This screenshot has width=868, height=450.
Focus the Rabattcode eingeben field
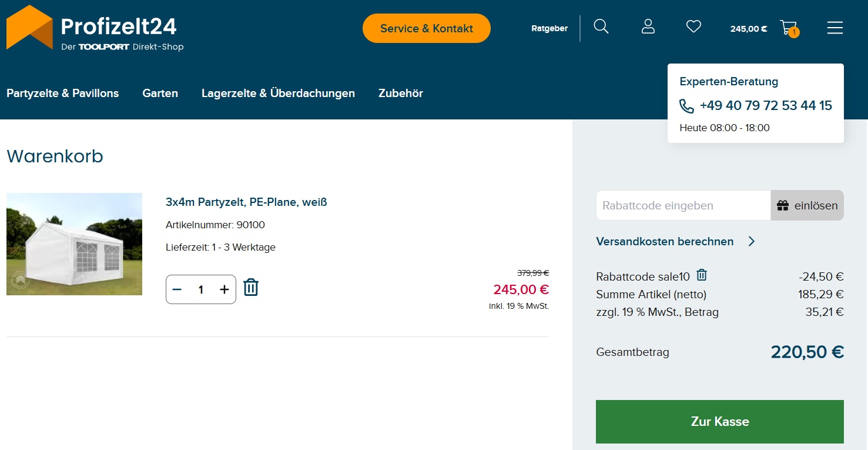coord(683,205)
